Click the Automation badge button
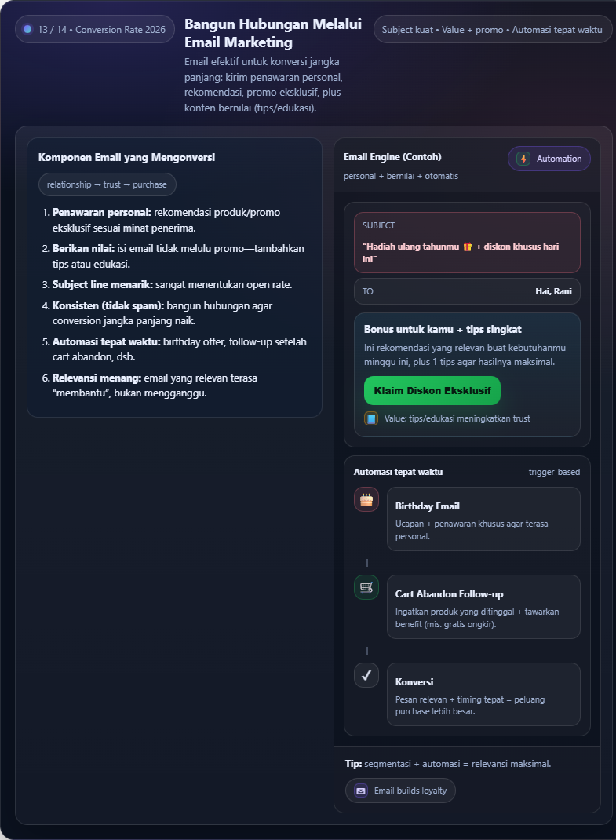The width and height of the screenshot is (616, 840). [549, 159]
